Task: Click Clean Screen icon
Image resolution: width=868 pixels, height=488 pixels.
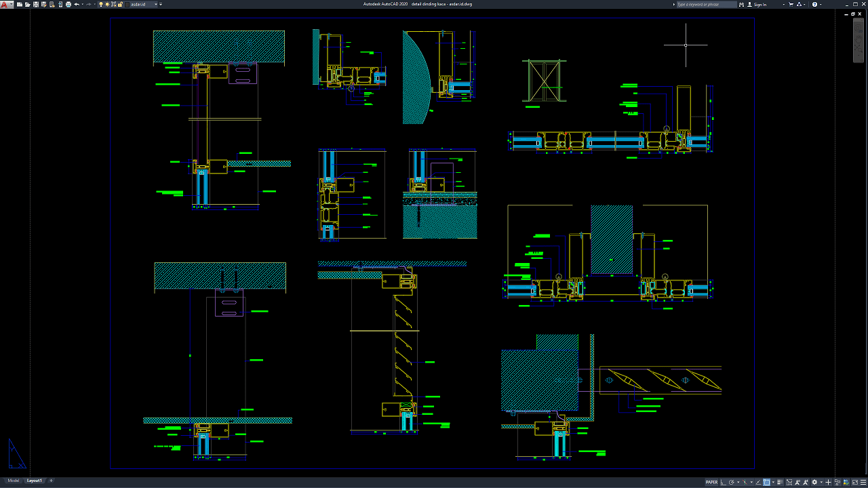Action: coord(855,483)
